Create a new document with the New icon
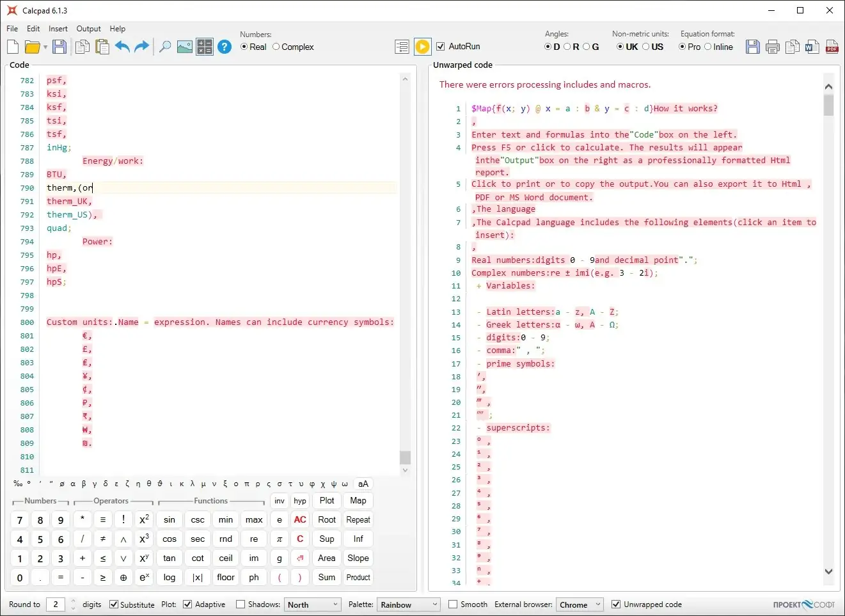 coord(13,47)
